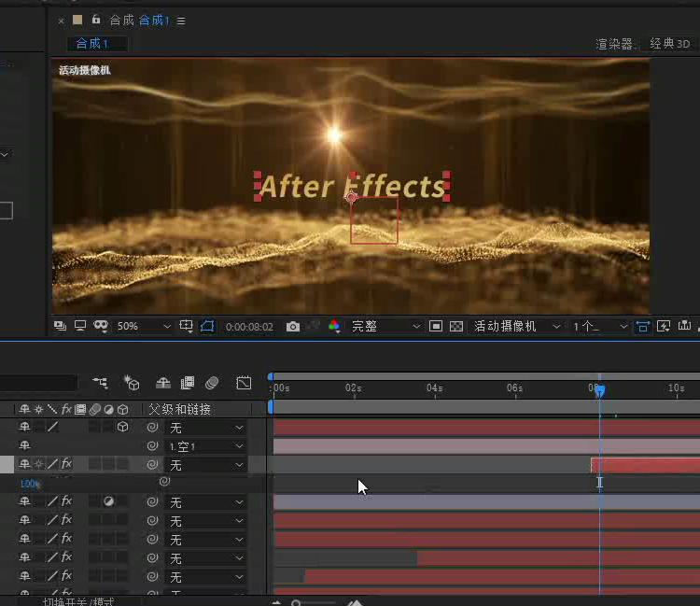The image size is (700, 606).
Task: Take a snapshot with the camera icon
Action: point(293,327)
